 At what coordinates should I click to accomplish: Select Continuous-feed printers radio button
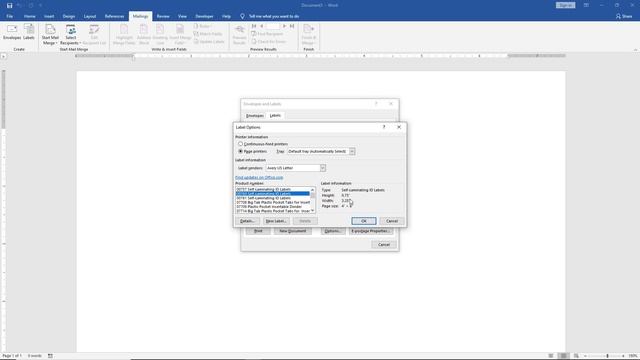coord(240,144)
